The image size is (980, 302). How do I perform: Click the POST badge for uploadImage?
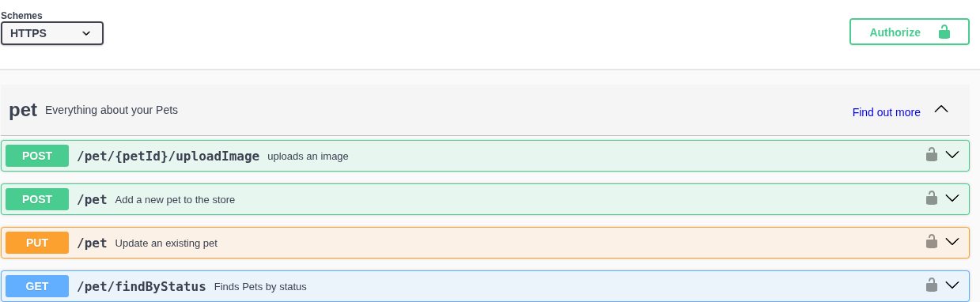tap(37, 156)
